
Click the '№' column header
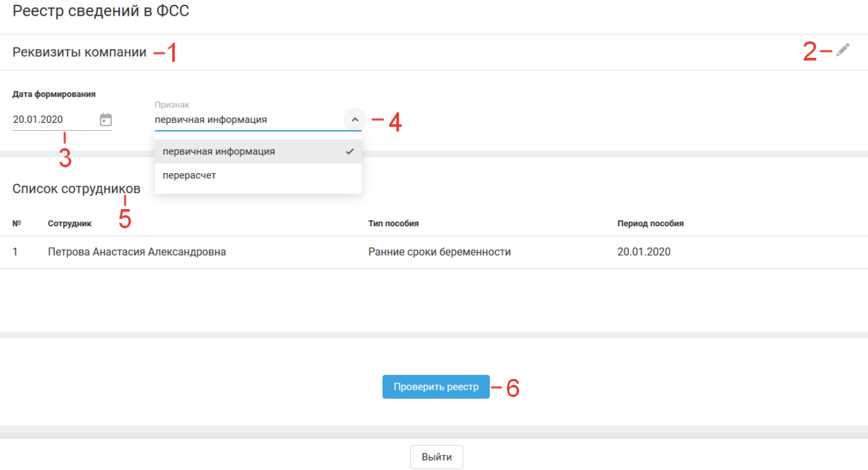(17, 224)
